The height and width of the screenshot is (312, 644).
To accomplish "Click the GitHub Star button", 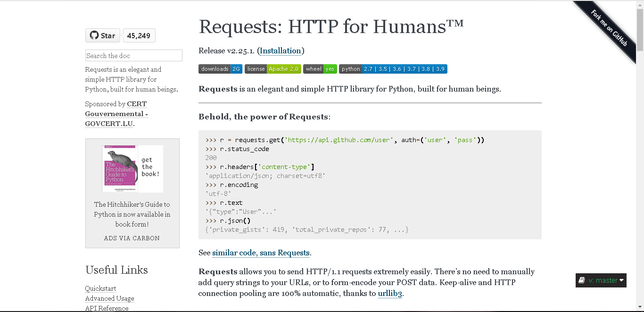I will (103, 35).
